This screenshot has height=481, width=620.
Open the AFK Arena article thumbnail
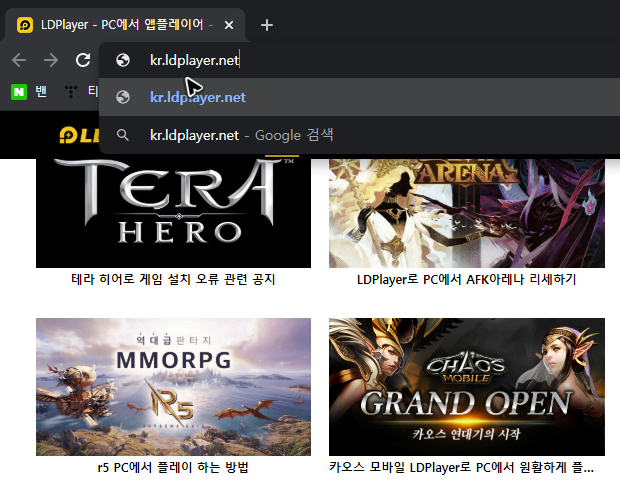tap(467, 213)
